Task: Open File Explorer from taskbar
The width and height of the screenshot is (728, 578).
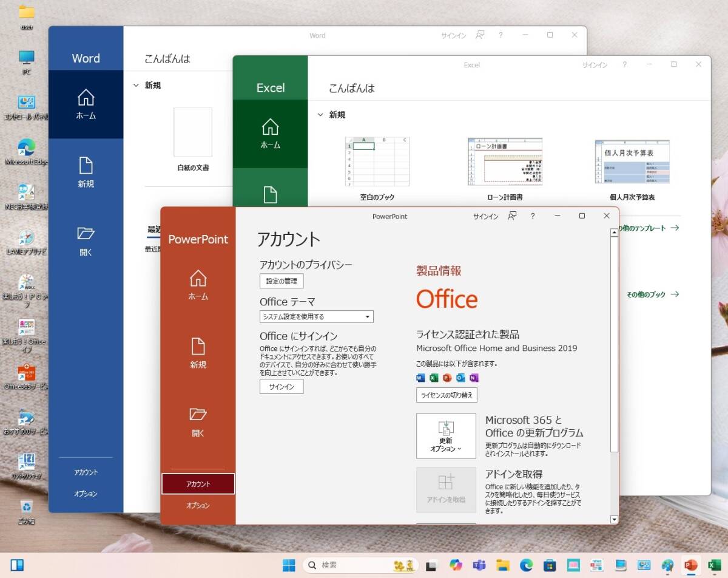Action: (503, 565)
